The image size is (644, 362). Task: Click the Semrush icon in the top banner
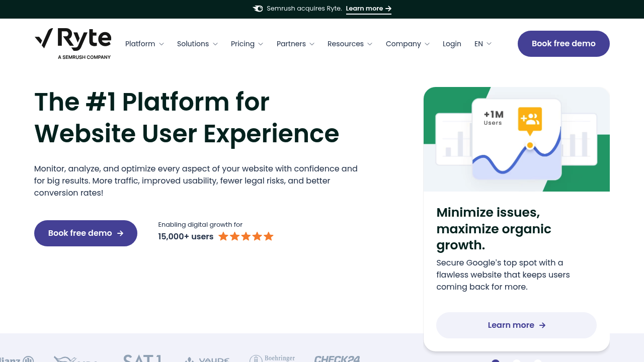[x=258, y=9]
